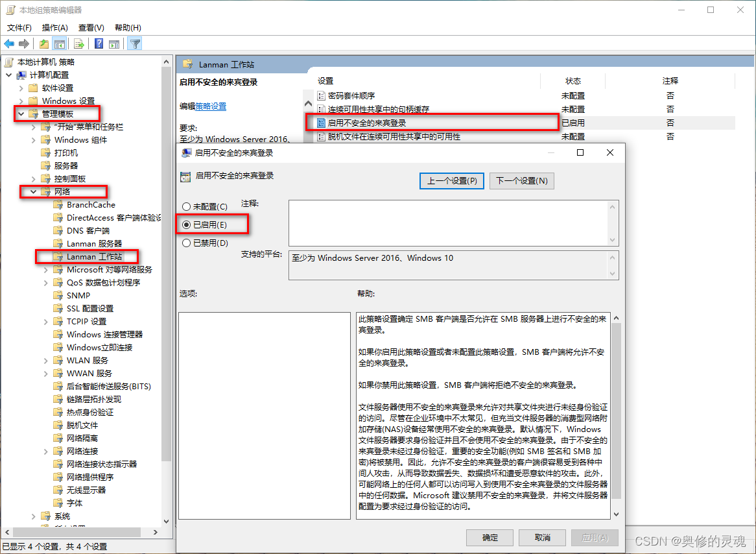
Task: Expand the TCPIP 设置 tree node
Action: click(46, 321)
